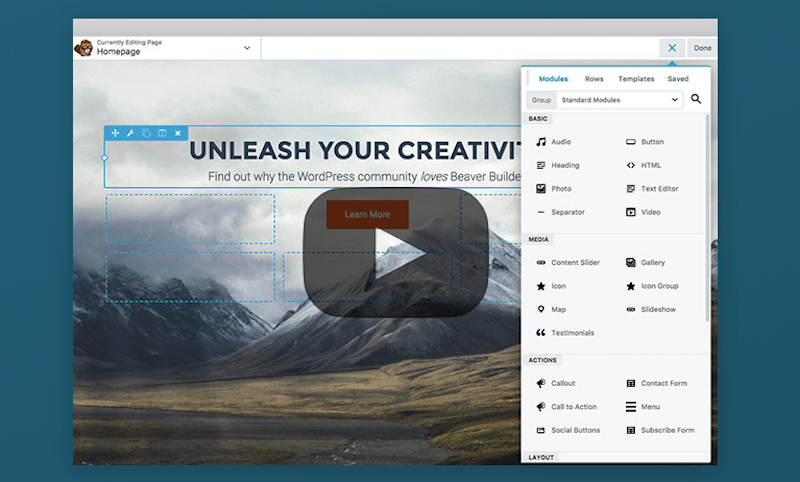The height and width of the screenshot is (482, 800).
Task: Click the modules panel vertical scrollbar
Action: (x=708, y=220)
